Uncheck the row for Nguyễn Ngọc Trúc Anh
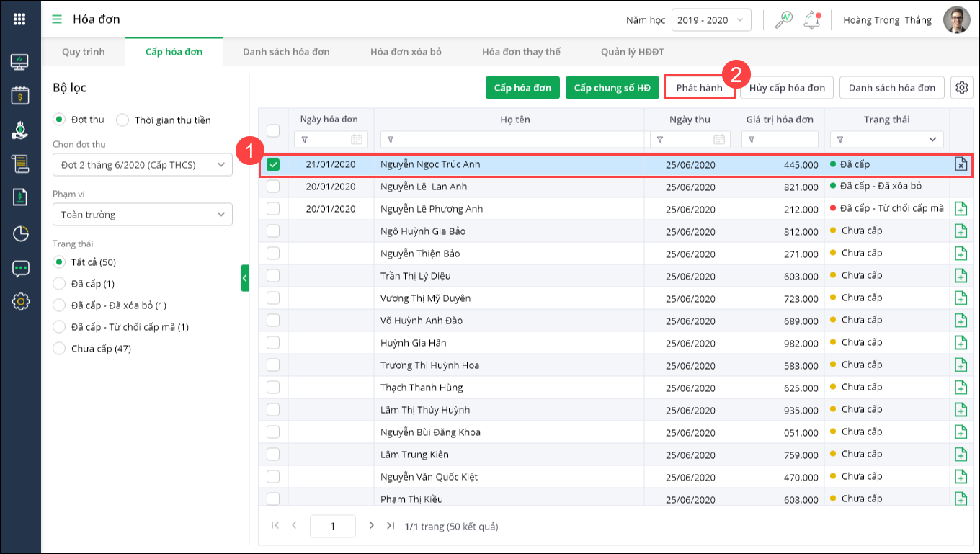 pos(273,165)
